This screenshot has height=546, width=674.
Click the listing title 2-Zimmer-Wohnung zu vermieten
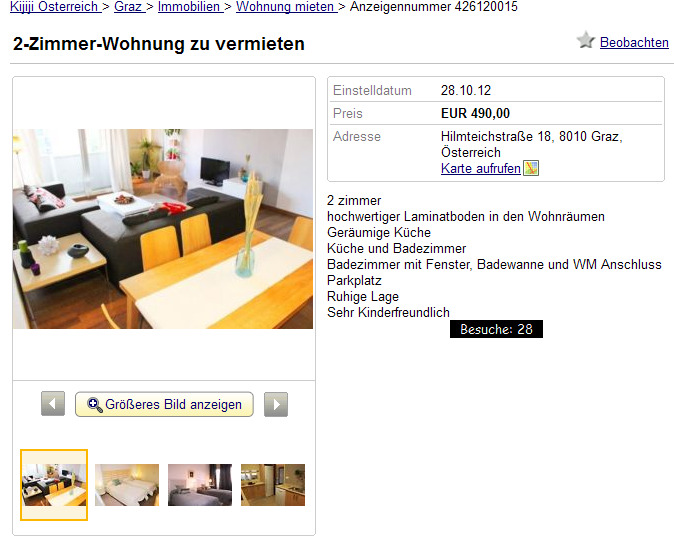click(x=159, y=44)
